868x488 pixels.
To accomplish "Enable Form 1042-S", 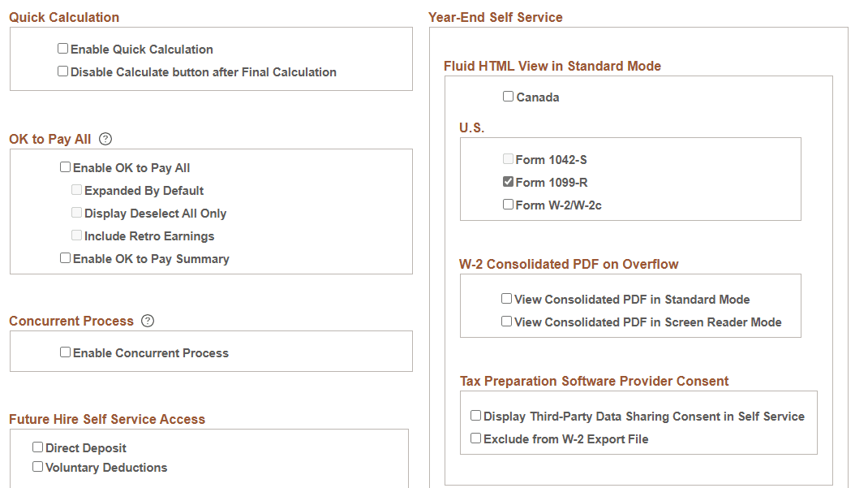I will pos(508,158).
